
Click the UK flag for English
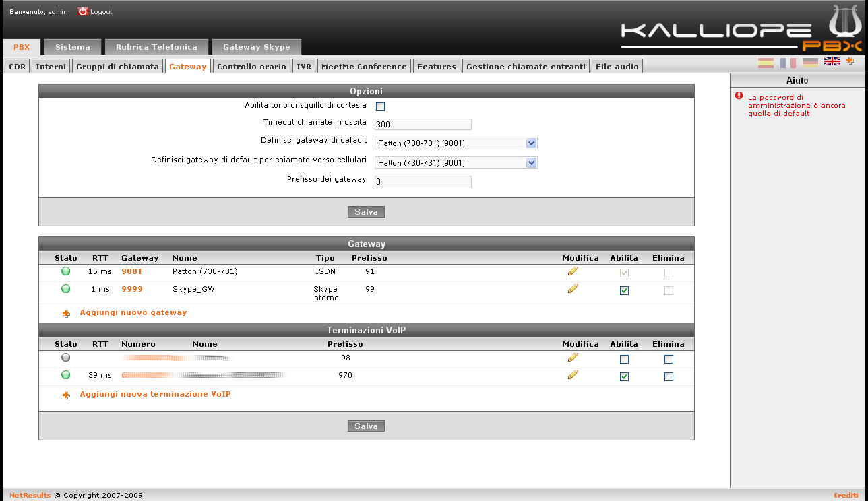click(832, 62)
